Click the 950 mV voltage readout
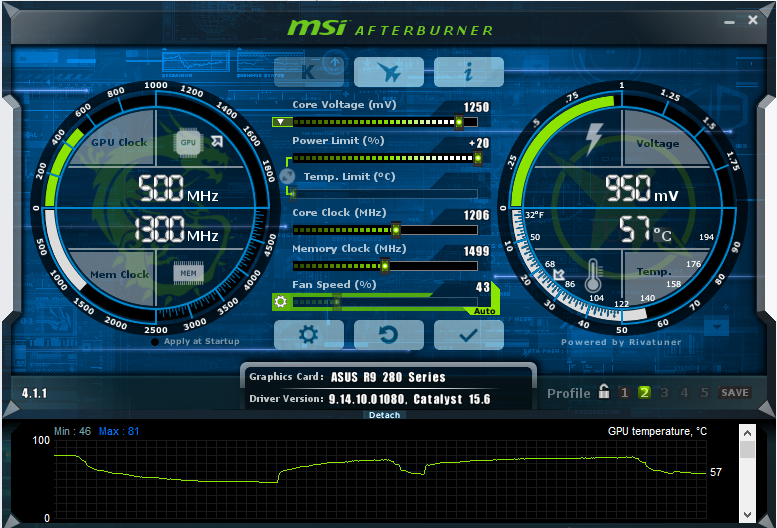This screenshot has width=777, height=528. point(642,189)
